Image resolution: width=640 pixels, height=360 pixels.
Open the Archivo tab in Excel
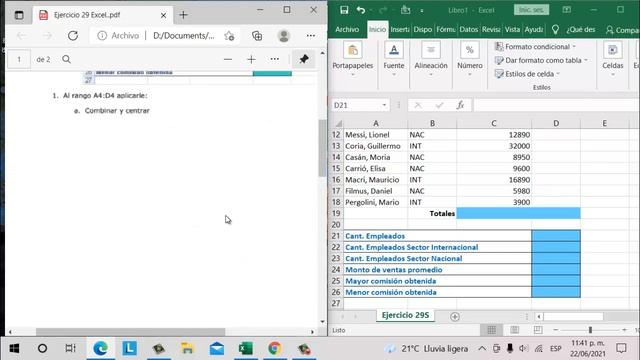click(x=347, y=29)
